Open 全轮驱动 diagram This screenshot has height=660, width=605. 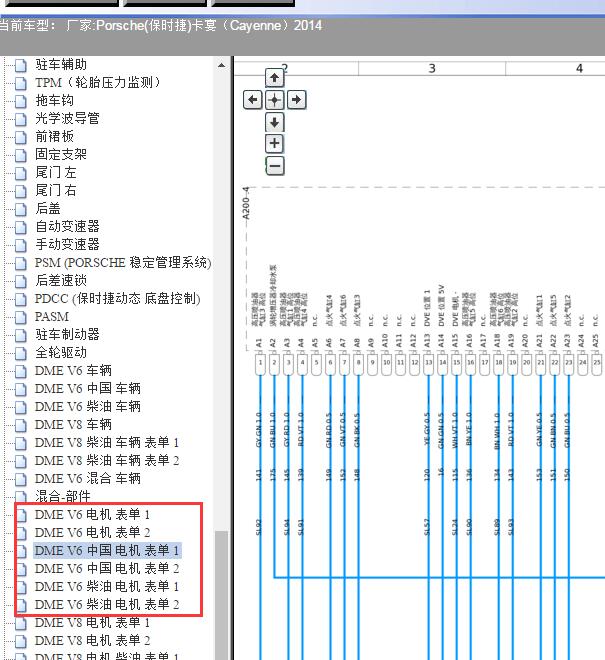tap(61, 352)
